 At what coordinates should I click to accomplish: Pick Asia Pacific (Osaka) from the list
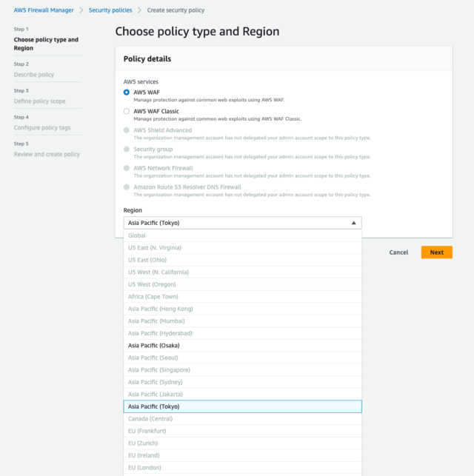tap(242, 346)
